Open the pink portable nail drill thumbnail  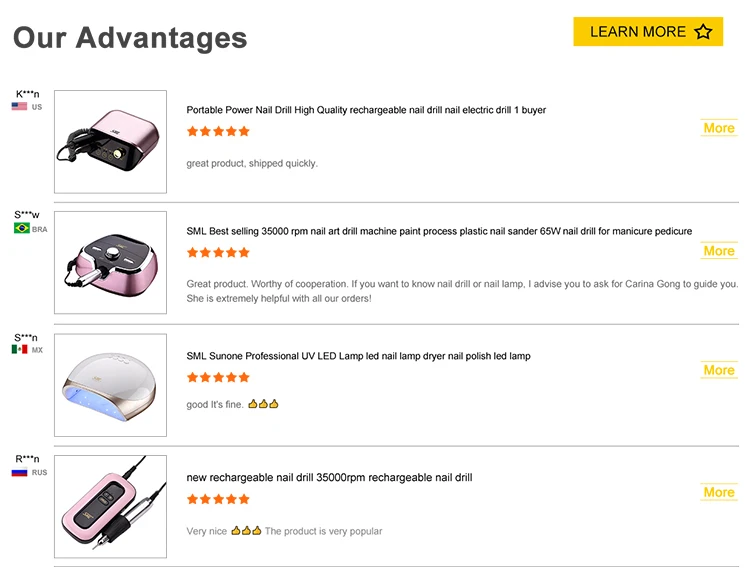tap(110, 142)
